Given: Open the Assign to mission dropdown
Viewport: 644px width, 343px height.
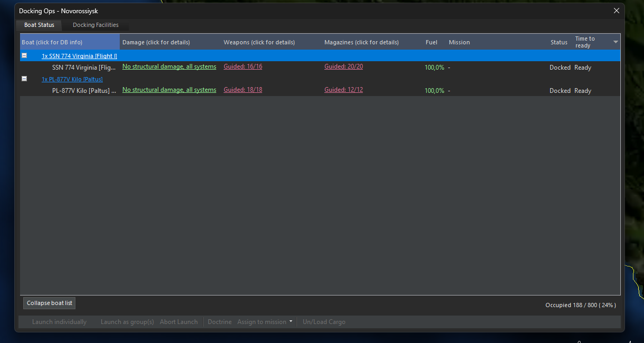Looking at the screenshot, I should [x=262, y=321].
